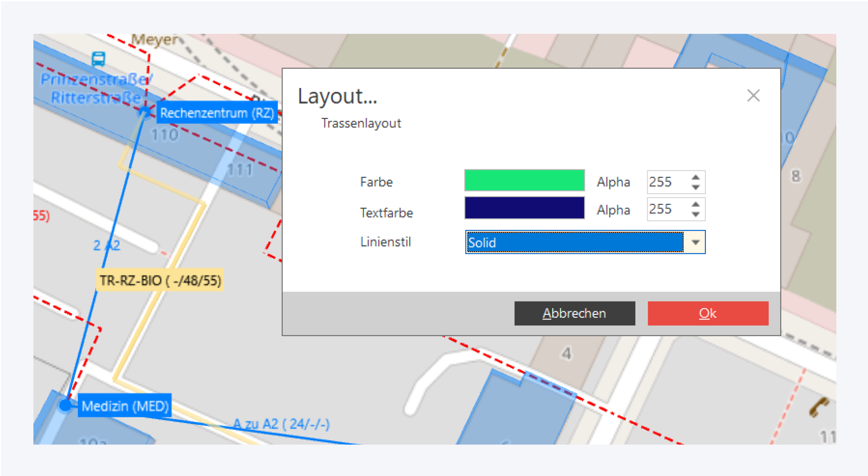Click into Farbe alpha value field

coord(666,182)
